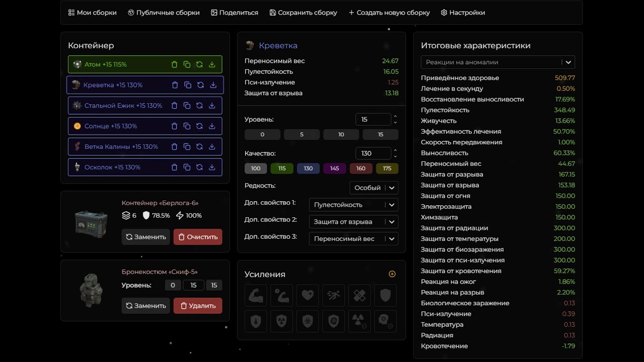Click the Качество input field showing 130
The width and height of the screenshot is (644, 362).
[373, 153]
